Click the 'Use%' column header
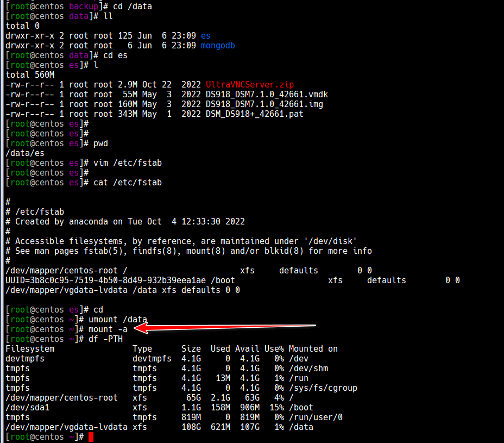 pos(274,349)
